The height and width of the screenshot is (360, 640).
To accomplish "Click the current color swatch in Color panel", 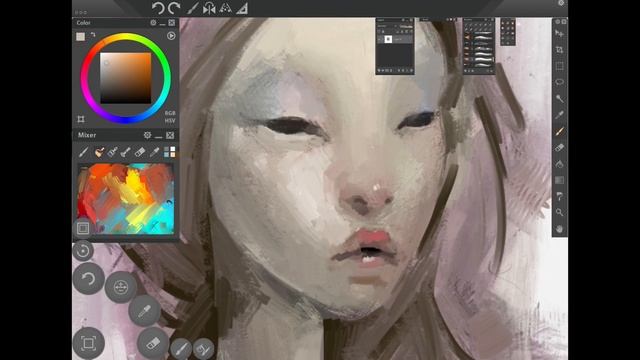I will (x=80, y=37).
